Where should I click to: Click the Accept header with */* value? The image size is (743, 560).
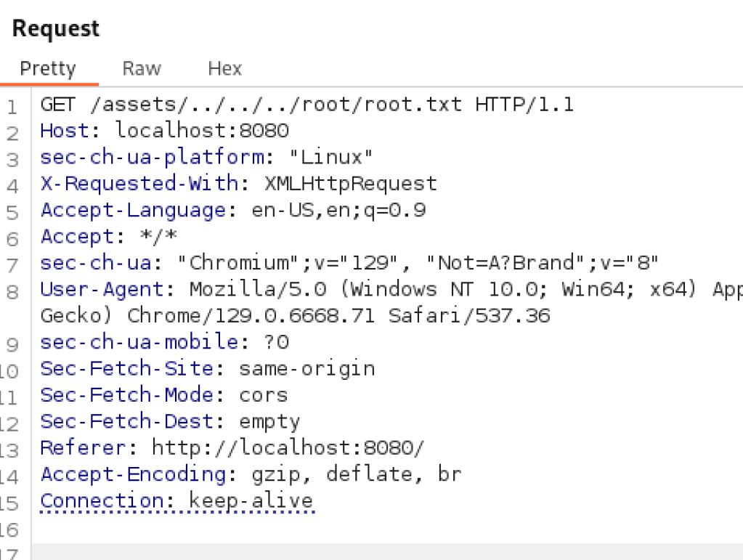point(109,236)
